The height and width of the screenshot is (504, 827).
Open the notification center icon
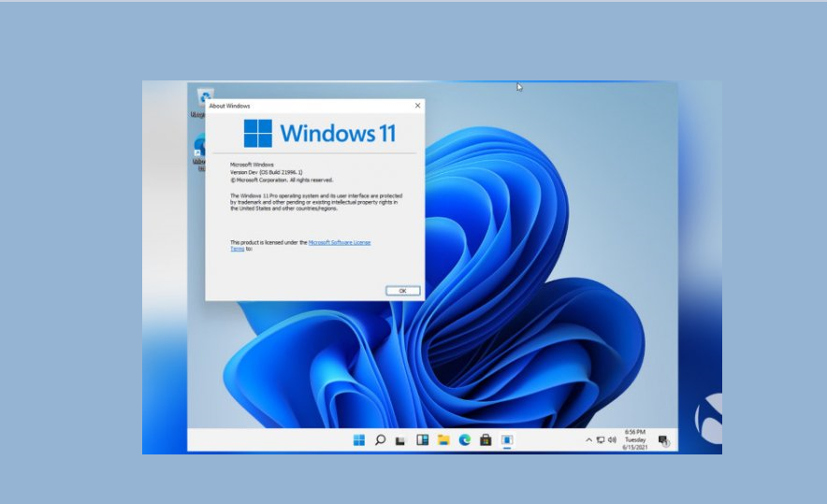(x=663, y=440)
